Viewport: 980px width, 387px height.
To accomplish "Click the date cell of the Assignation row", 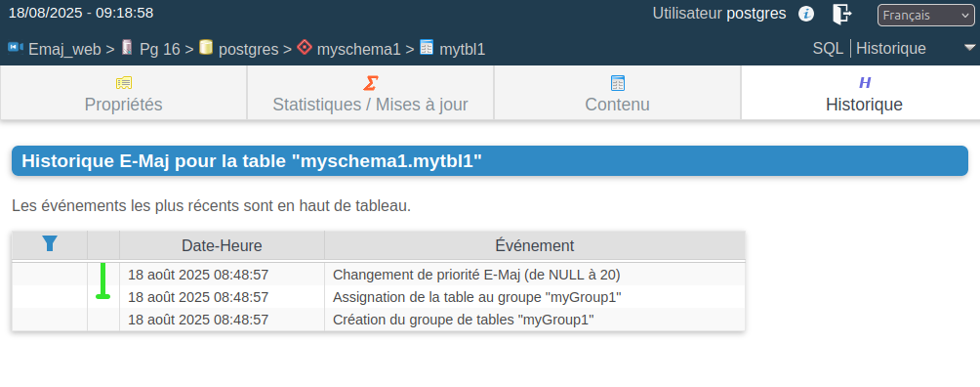I will click(222, 297).
